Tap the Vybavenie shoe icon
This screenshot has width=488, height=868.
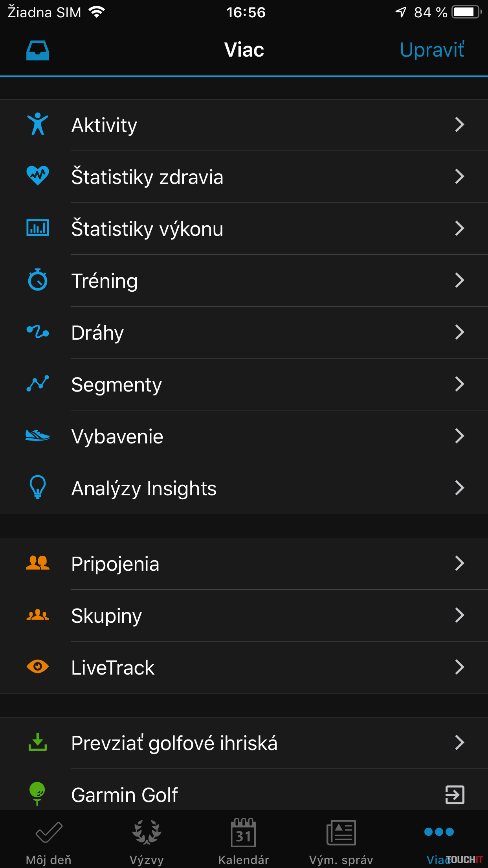click(38, 436)
